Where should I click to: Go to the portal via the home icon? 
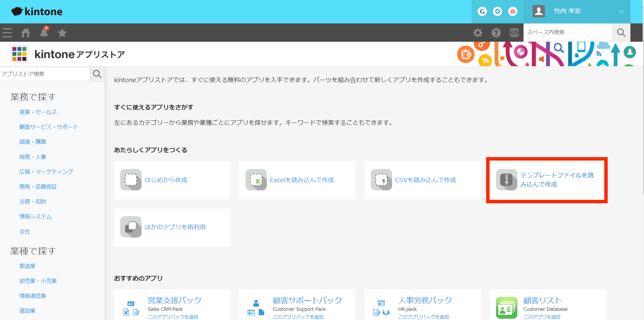pyautogui.click(x=25, y=33)
